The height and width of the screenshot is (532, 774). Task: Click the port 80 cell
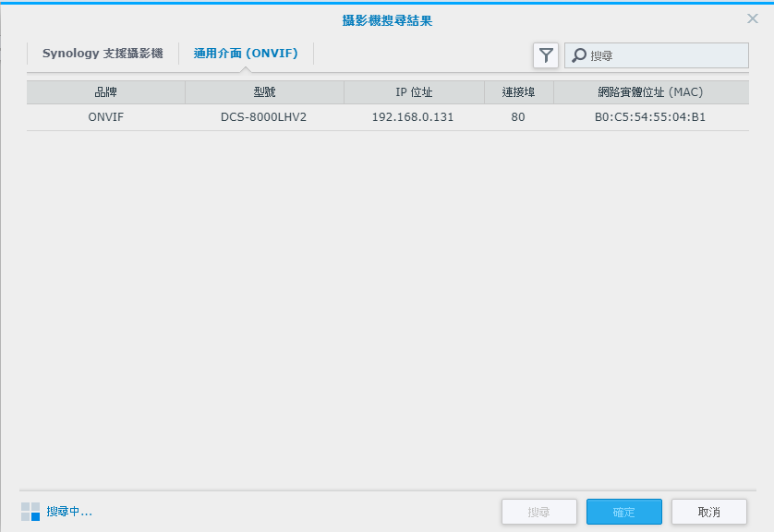click(518, 117)
